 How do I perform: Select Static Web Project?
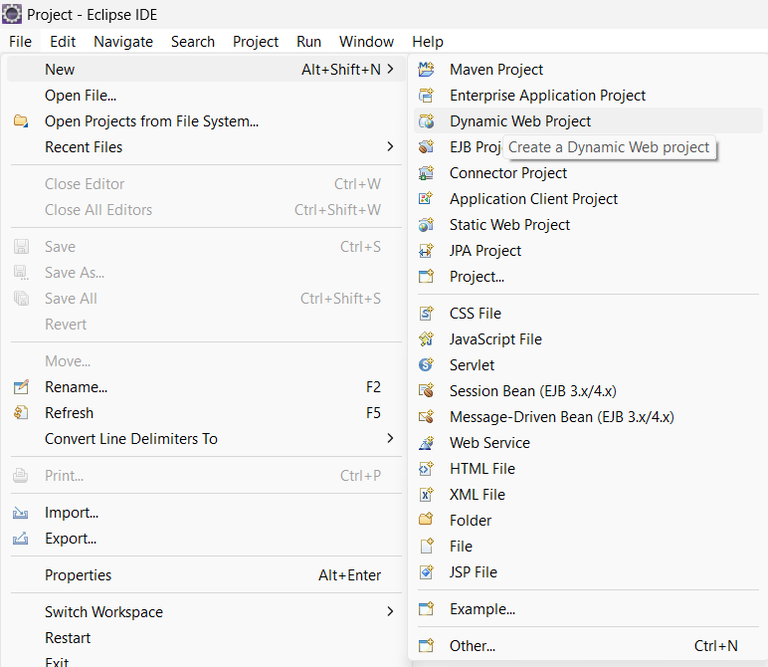click(x=509, y=225)
